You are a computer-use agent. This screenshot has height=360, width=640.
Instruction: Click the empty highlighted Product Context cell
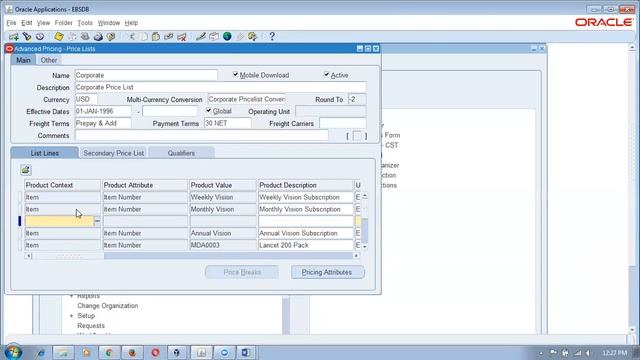(59, 221)
